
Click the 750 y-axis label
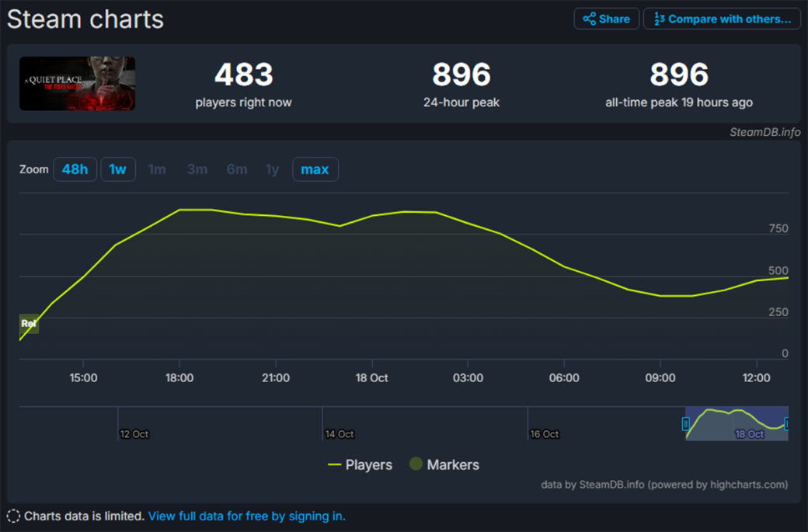[778, 228]
